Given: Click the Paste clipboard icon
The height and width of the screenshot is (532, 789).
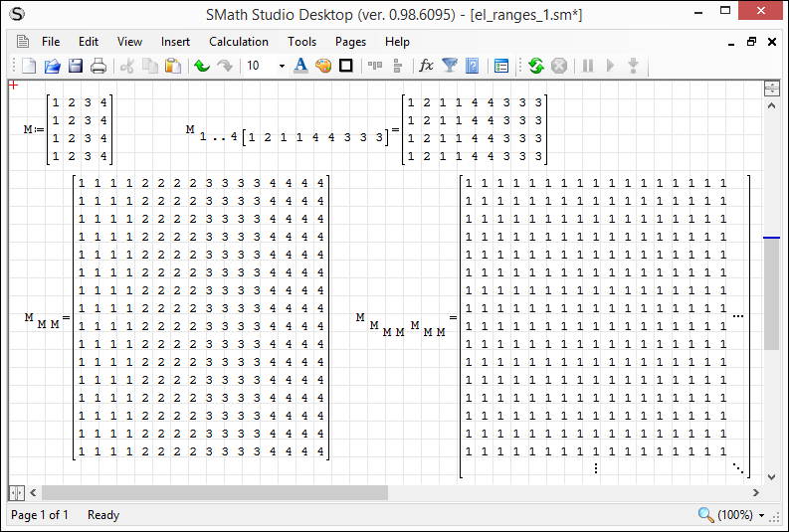Looking at the screenshot, I should click(173, 66).
